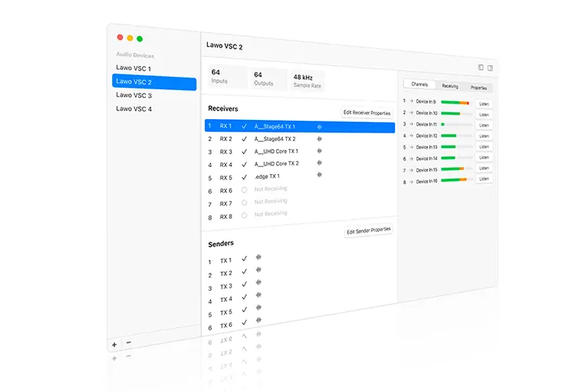588x392 pixels.
Task: Add a new audio device with plus
Action: tap(114, 344)
